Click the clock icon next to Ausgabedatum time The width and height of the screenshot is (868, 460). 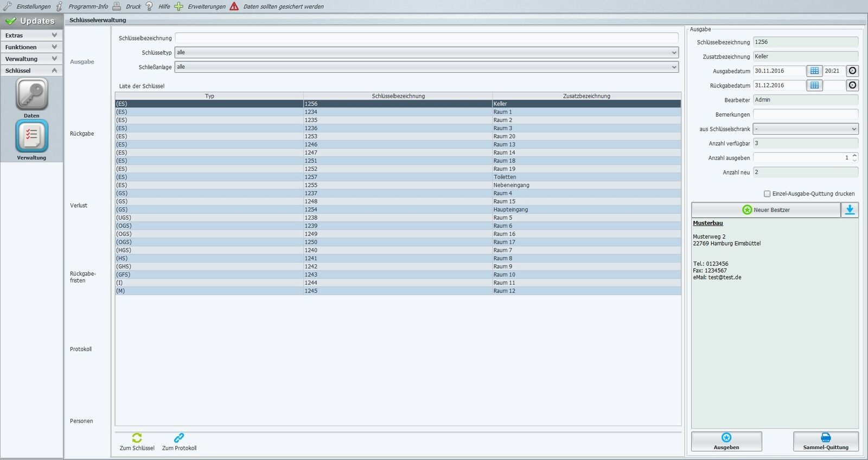coord(853,71)
